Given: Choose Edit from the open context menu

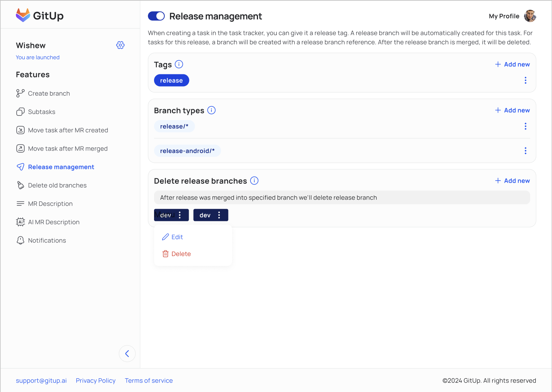Looking at the screenshot, I should 172,237.
